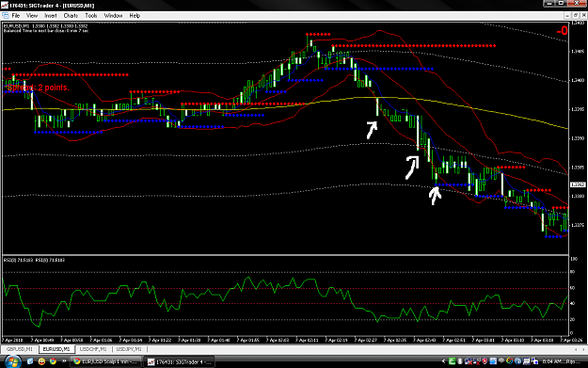Open the Windows Start menu
Image resolution: width=588 pixels, height=368 pixels.
tap(12, 361)
